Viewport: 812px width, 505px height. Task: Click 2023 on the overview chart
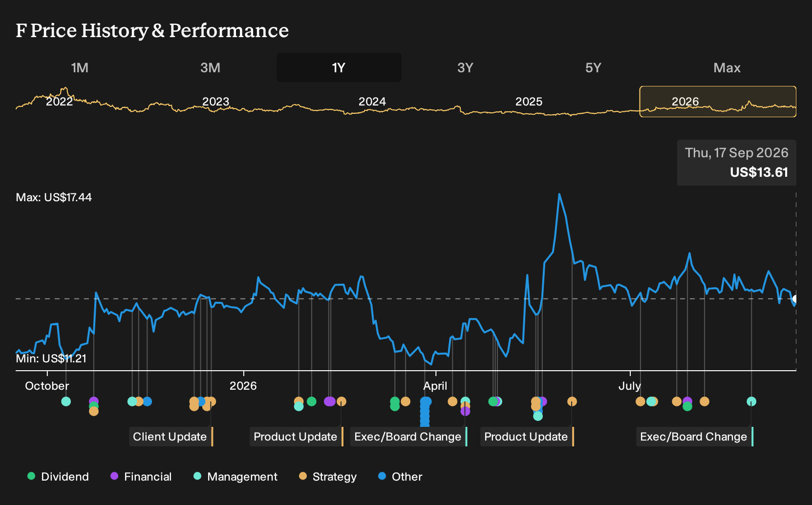pyautogui.click(x=215, y=102)
